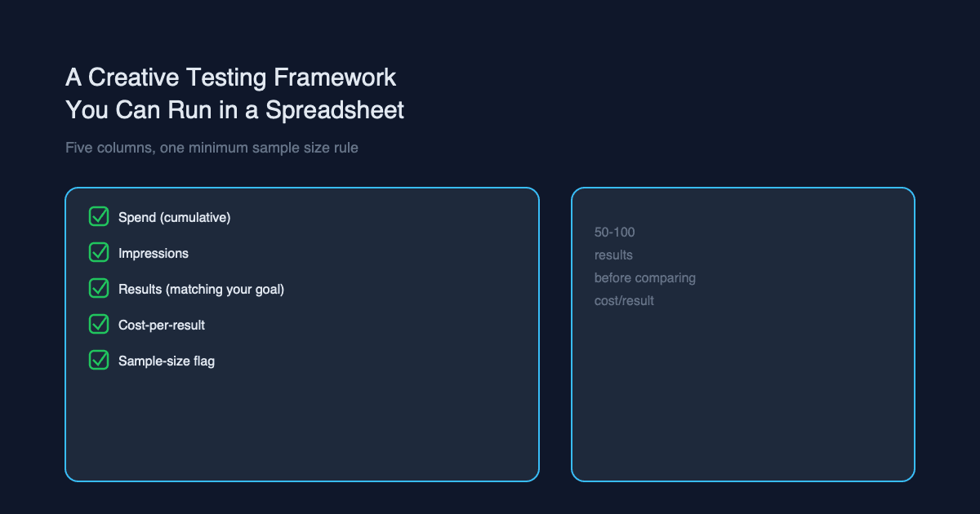Click the Cost-per-result label
This screenshot has width=980, height=514.
(162, 326)
